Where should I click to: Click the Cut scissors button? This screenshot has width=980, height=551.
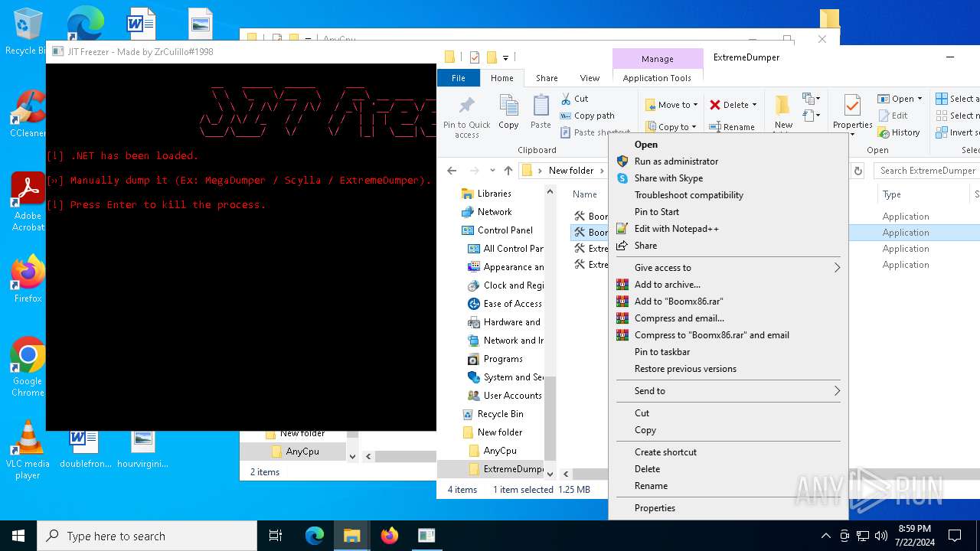pos(575,99)
